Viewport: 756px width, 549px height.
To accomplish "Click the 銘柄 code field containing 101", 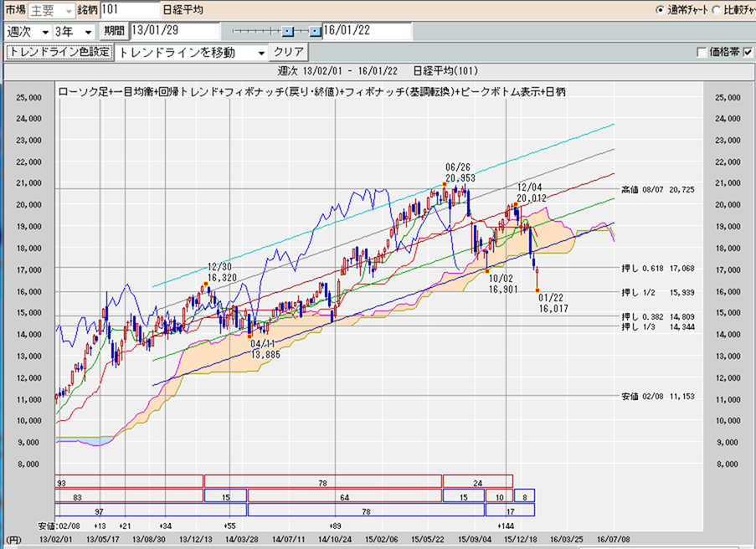I will (x=130, y=10).
